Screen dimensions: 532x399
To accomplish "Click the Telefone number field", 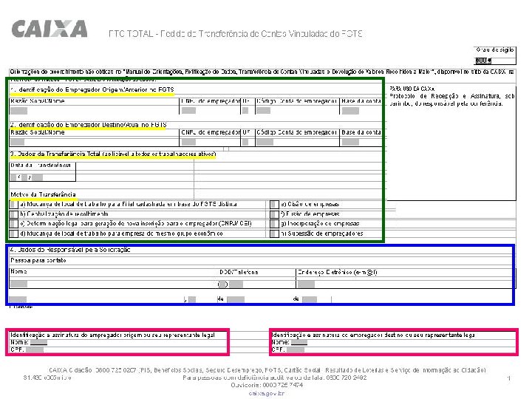I will (236, 284).
